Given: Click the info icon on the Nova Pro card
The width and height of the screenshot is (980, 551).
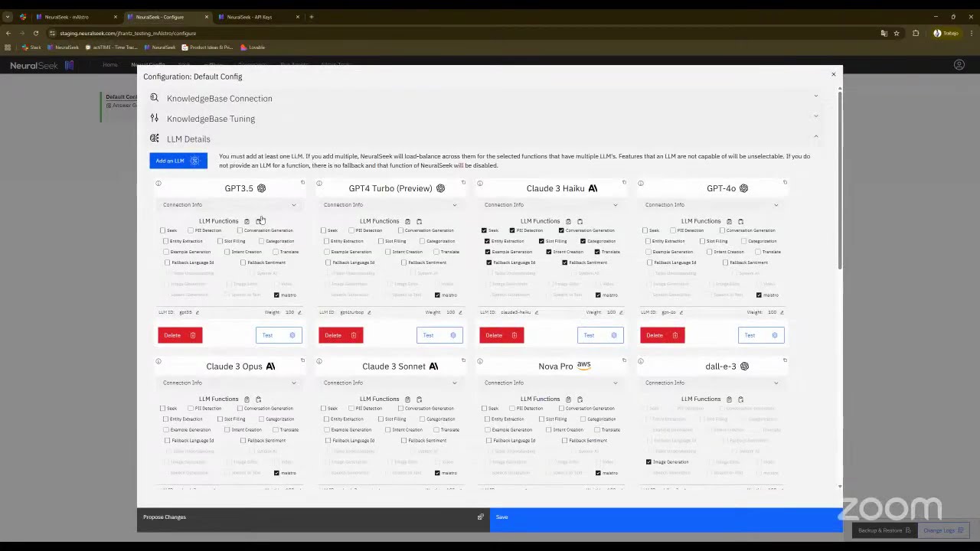Looking at the screenshot, I should [x=480, y=361].
